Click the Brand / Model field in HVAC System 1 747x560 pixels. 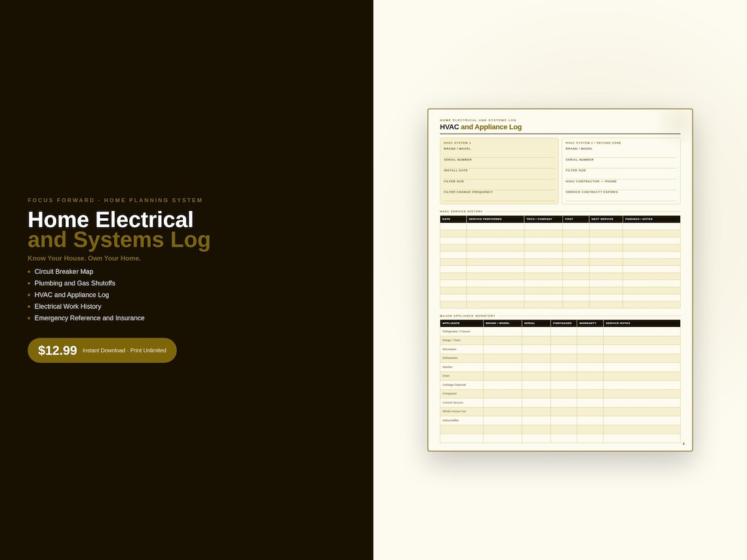[499, 153]
